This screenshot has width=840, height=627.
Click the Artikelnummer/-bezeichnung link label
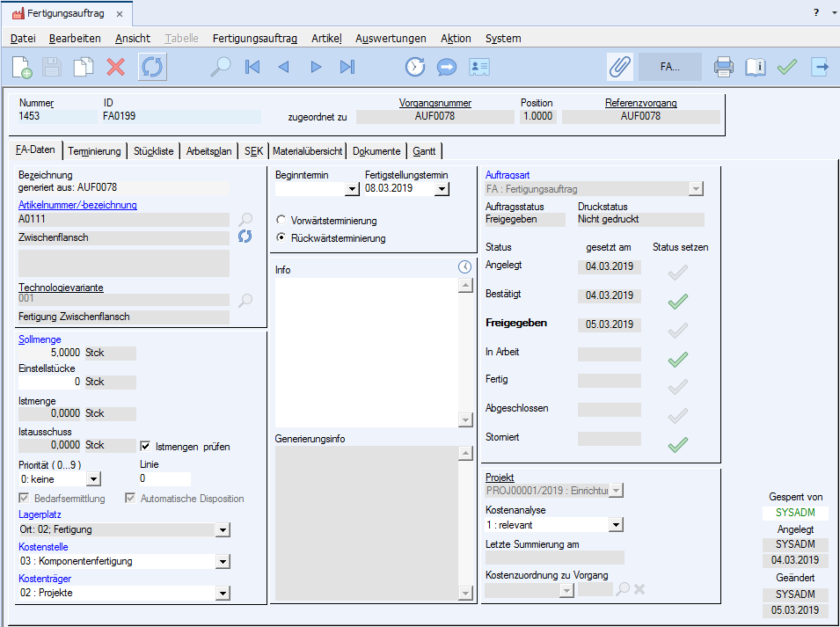77,205
